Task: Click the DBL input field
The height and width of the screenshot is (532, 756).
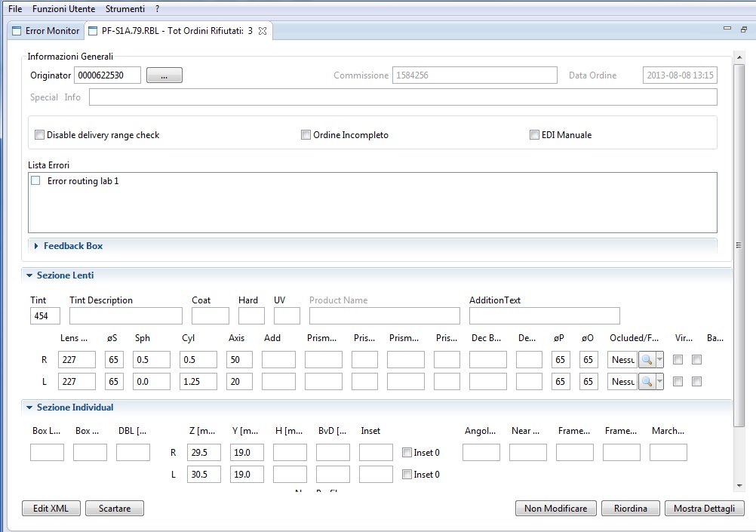Action: 133,453
